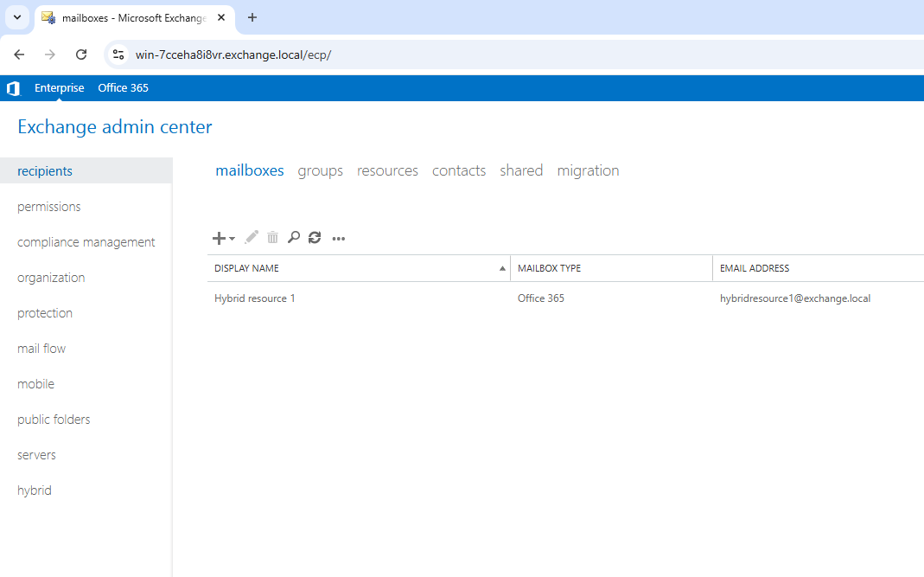Select the Hybrid resource 1 row
This screenshot has height=577, width=924.
pos(565,298)
